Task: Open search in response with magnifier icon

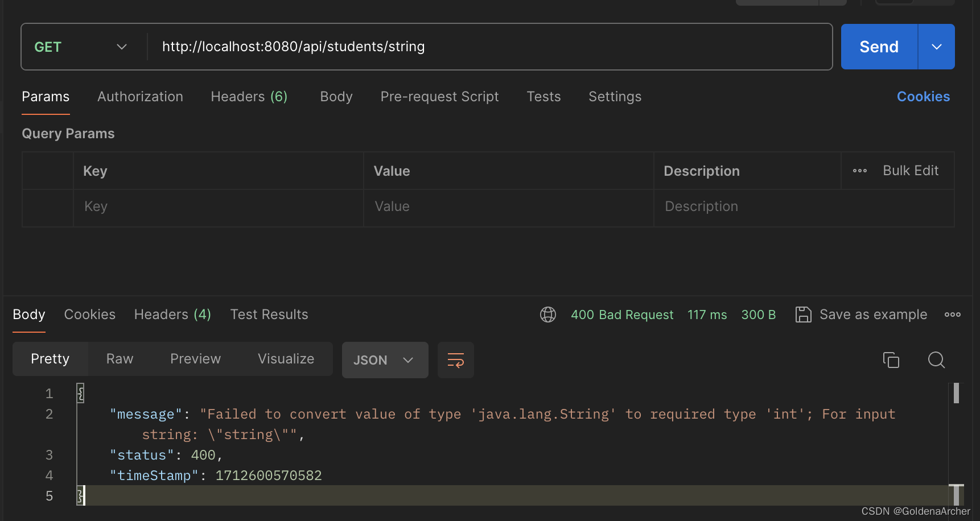Action: coord(936,360)
